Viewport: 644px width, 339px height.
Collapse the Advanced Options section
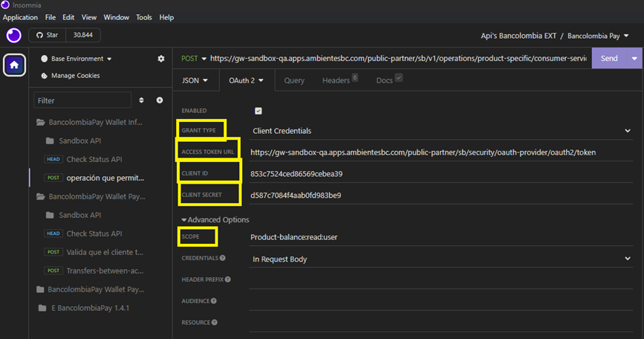[215, 220]
